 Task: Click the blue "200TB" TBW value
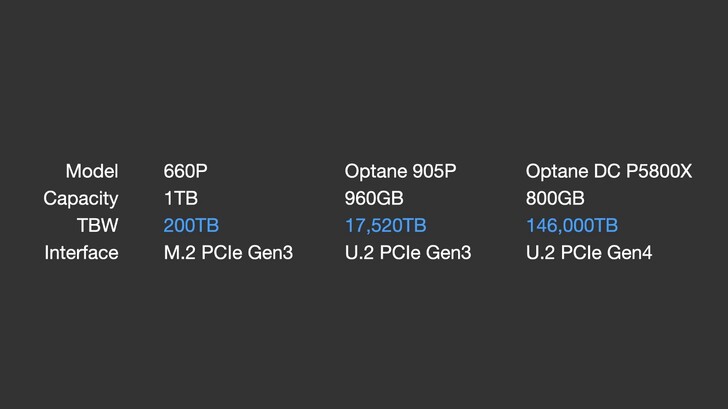pos(191,225)
